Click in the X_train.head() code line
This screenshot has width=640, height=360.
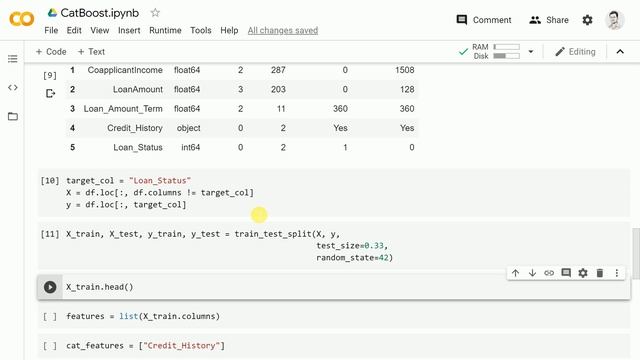[100, 287]
